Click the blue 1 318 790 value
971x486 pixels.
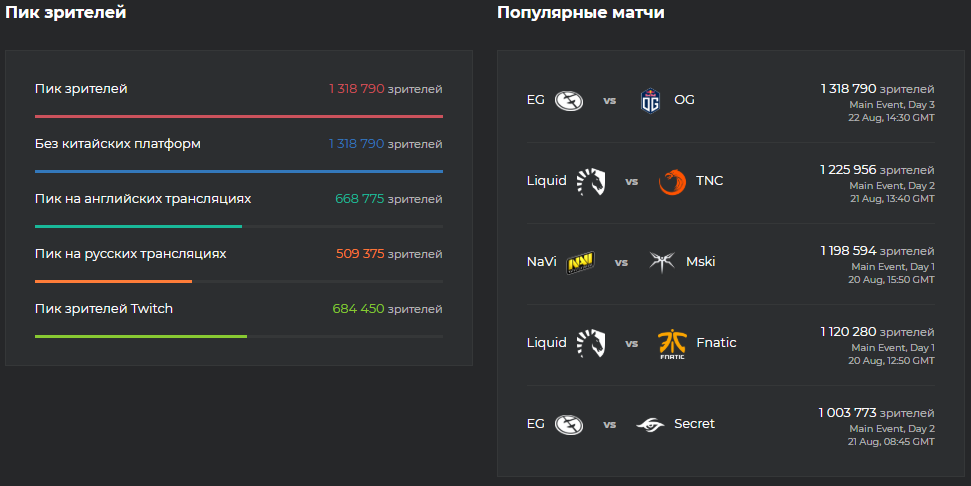click(357, 144)
